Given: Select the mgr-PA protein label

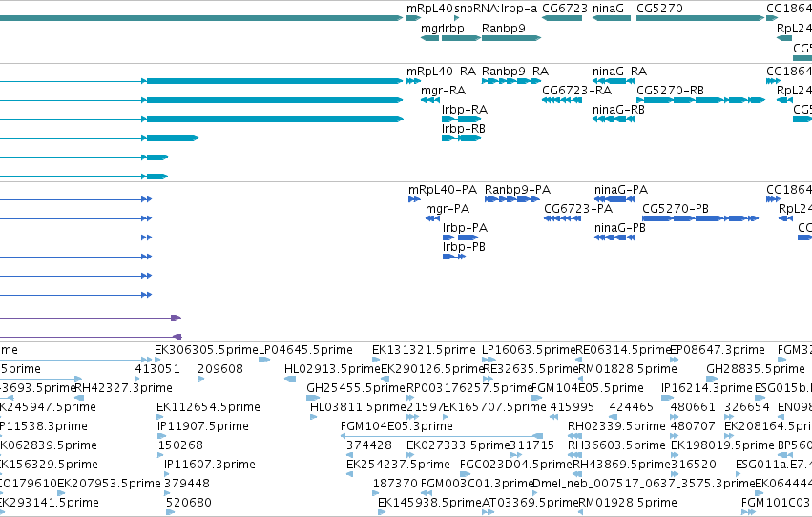Looking at the screenshot, I should (x=448, y=209).
